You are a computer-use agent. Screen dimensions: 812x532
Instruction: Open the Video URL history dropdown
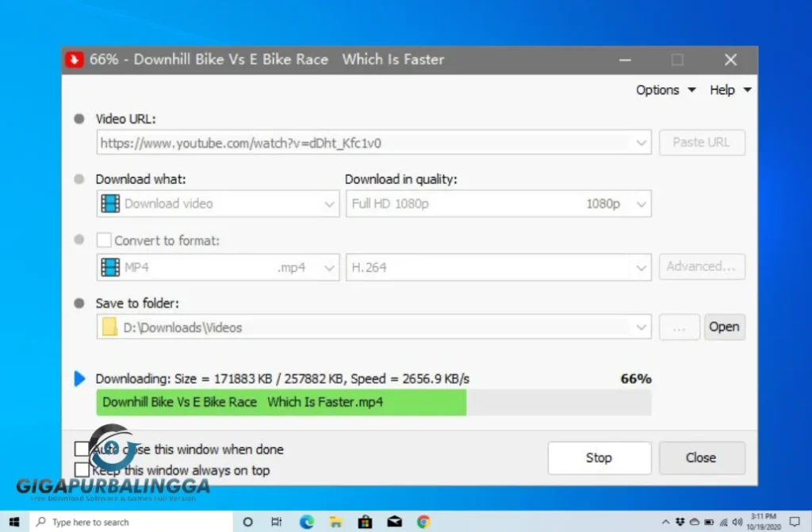pyautogui.click(x=642, y=143)
